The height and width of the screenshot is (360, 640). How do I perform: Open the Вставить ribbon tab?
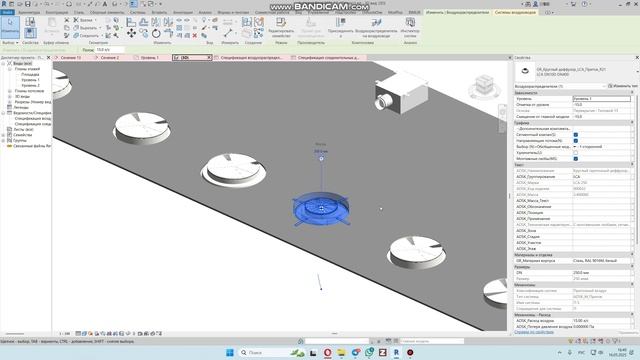(x=159, y=12)
